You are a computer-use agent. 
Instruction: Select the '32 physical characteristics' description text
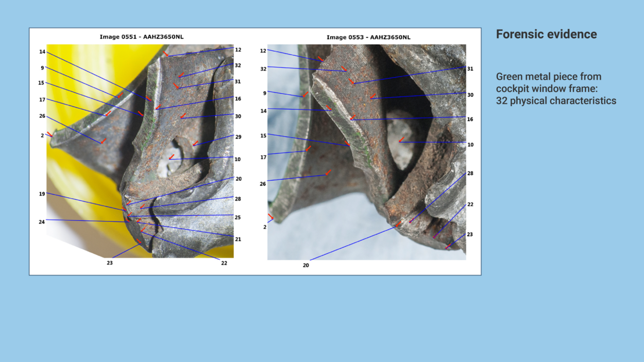tap(556, 89)
